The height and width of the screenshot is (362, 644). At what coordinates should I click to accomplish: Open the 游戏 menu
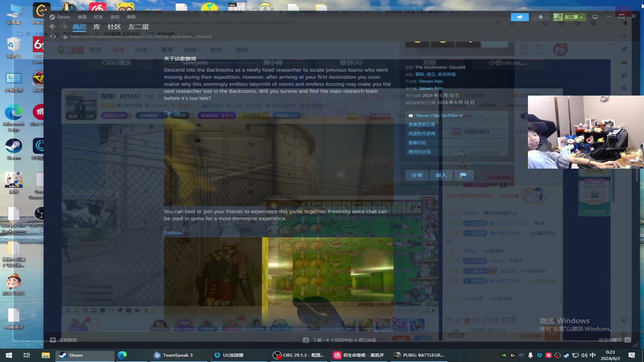click(x=115, y=17)
